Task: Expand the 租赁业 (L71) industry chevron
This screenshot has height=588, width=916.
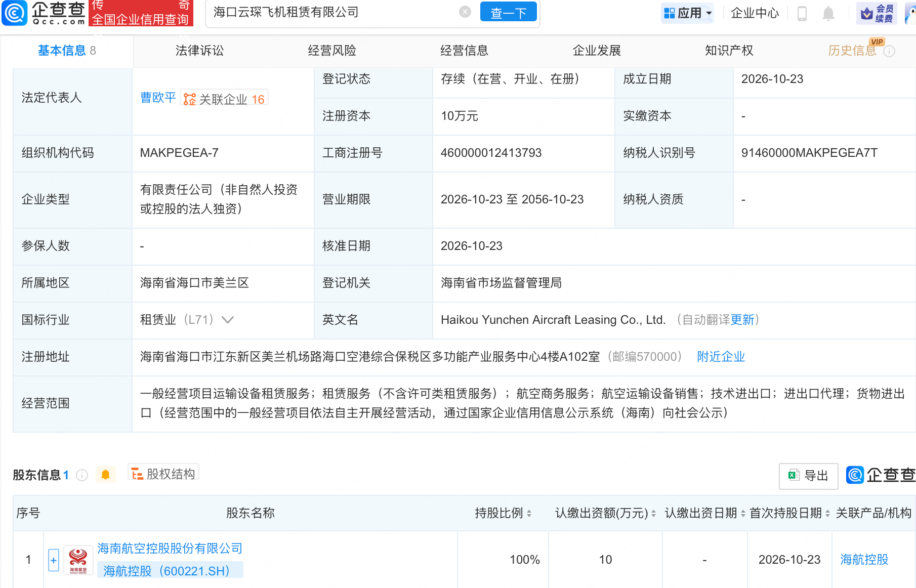Action: point(228,320)
